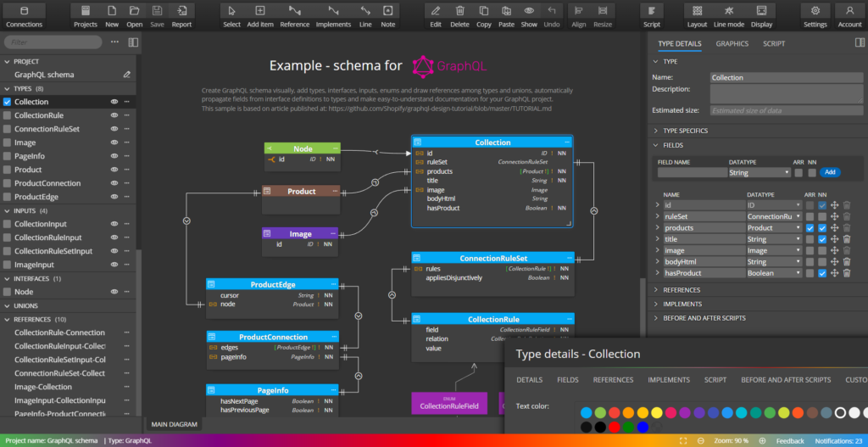
Task: Click the Delete toolbar icon
Action: click(x=459, y=16)
